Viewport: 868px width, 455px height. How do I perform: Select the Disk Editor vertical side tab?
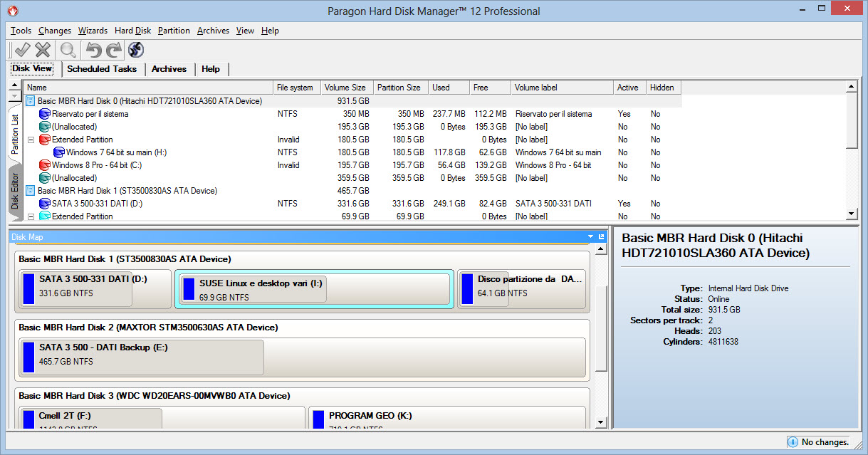click(15, 191)
